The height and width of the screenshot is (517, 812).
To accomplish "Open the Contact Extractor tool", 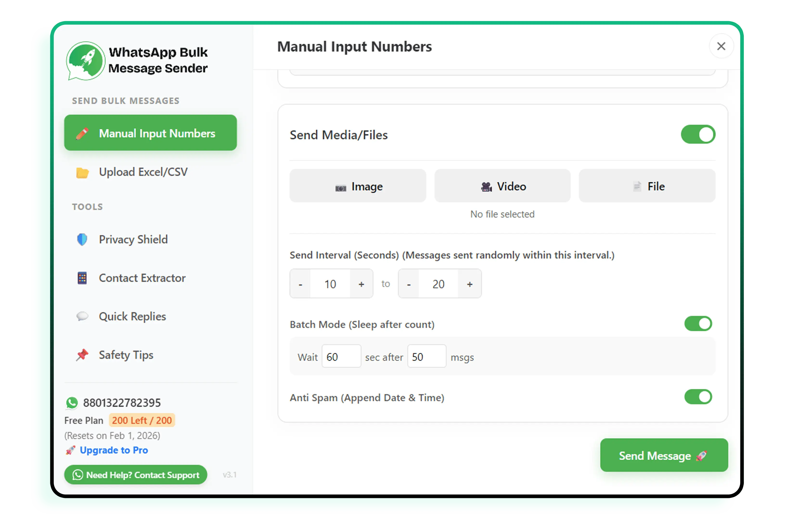I will [x=142, y=278].
